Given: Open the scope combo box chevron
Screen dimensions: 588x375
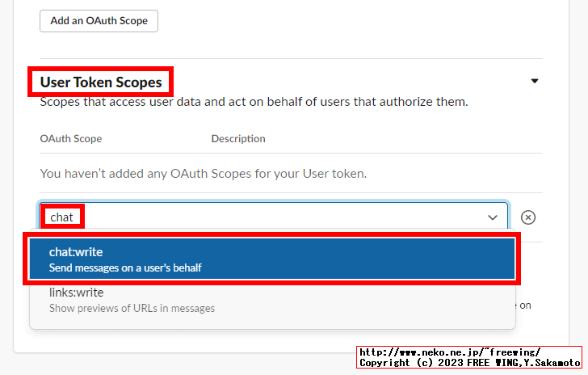Looking at the screenshot, I should click(493, 217).
